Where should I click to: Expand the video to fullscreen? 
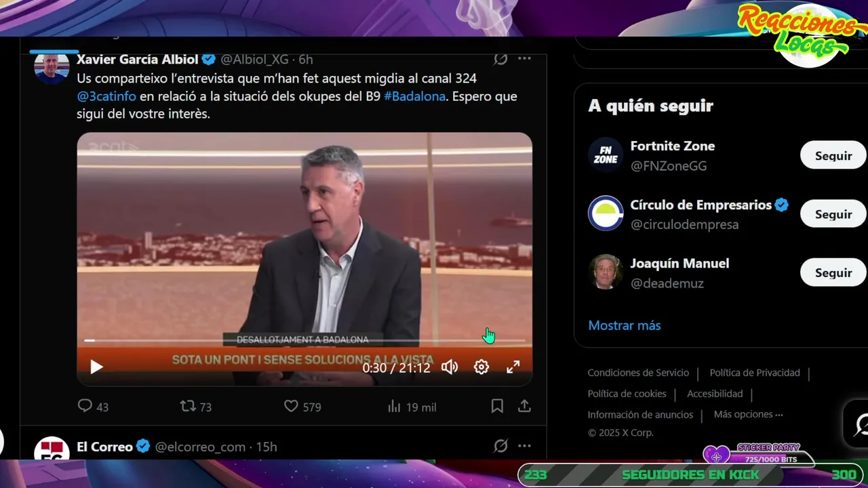[x=513, y=367]
